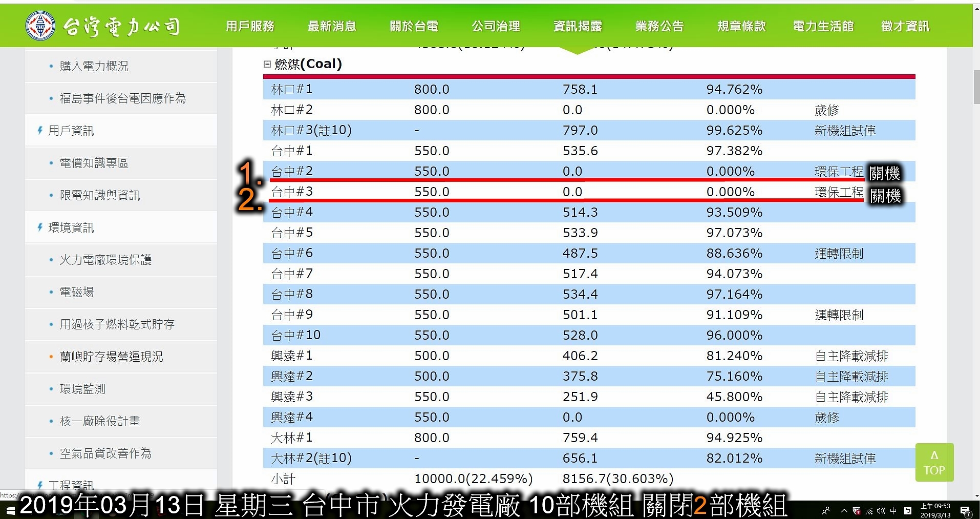Click subtotal capacity 10000.0(22.459%)
The height and width of the screenshot is (519, 980).
(x=474, y=479)
